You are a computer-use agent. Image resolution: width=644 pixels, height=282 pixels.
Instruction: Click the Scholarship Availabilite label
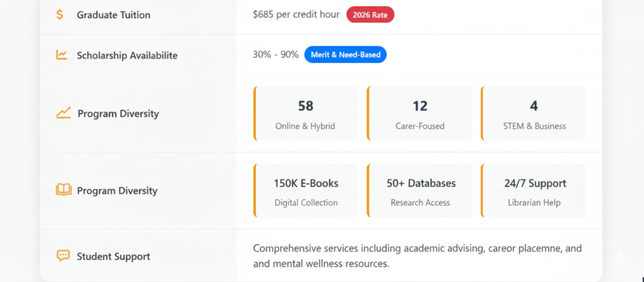(127, 55)
